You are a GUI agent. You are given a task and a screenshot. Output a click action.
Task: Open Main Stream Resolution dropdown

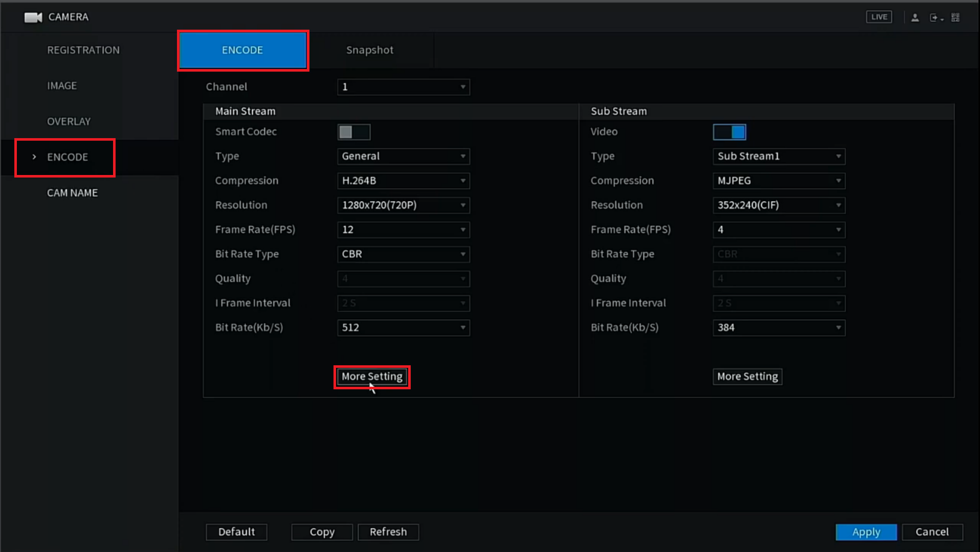tap(403, 205)
